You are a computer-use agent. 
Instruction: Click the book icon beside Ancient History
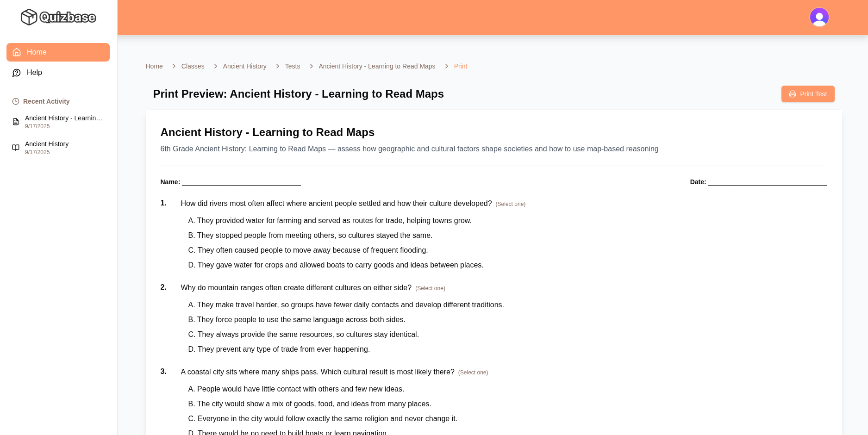pos(16,148)
